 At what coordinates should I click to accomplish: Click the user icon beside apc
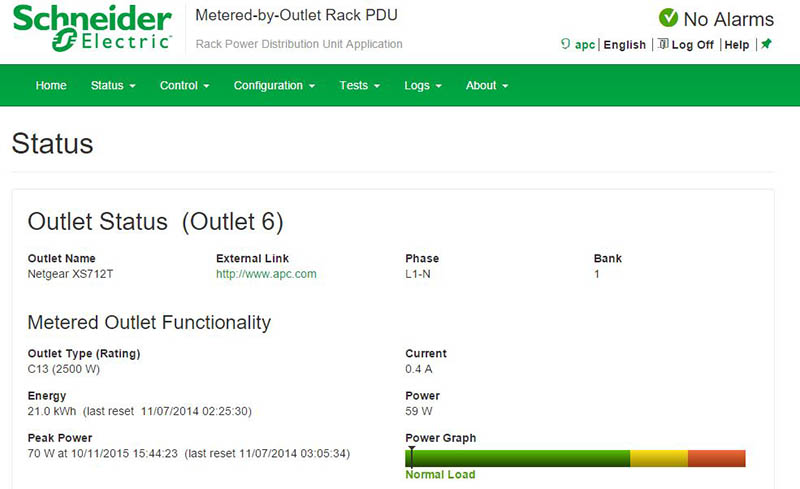pos(565,44)
